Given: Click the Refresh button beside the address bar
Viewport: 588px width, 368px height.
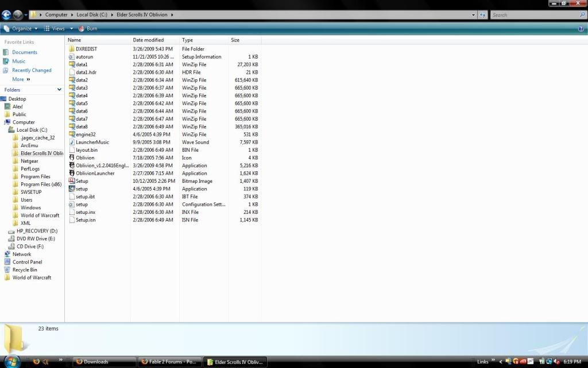Looking at the screenshot, I should click(482, 15).
